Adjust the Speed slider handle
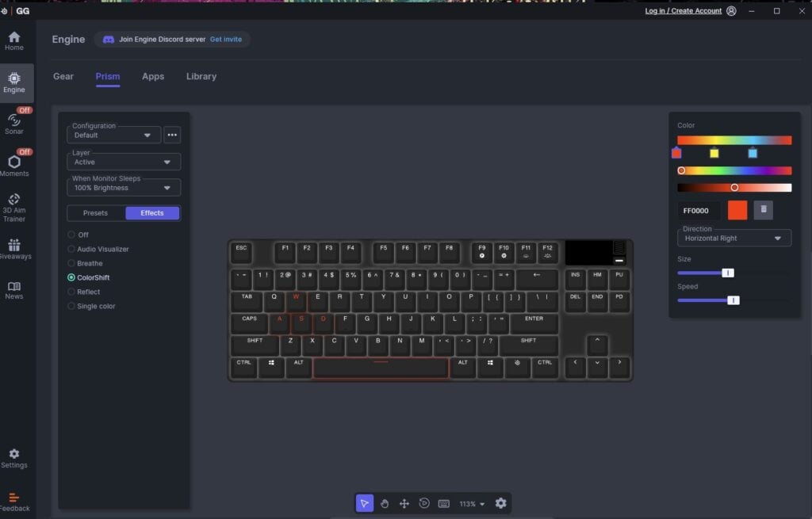Image resolution: width=812 pixels, height=519 pixels. 733,300
